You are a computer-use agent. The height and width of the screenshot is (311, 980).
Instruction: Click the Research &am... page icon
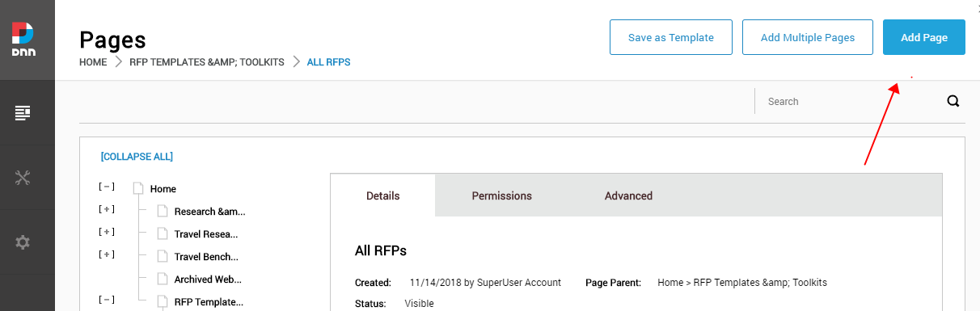[x=163, y=212]
